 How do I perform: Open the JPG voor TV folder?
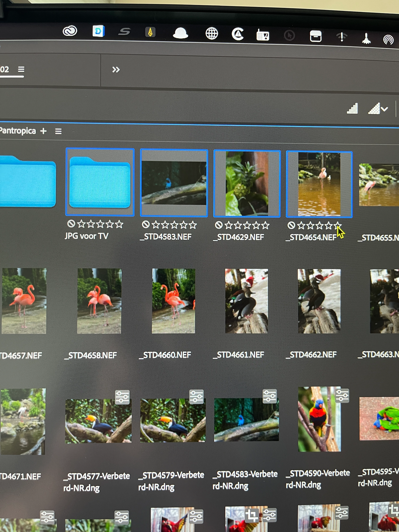click(100, 182)
